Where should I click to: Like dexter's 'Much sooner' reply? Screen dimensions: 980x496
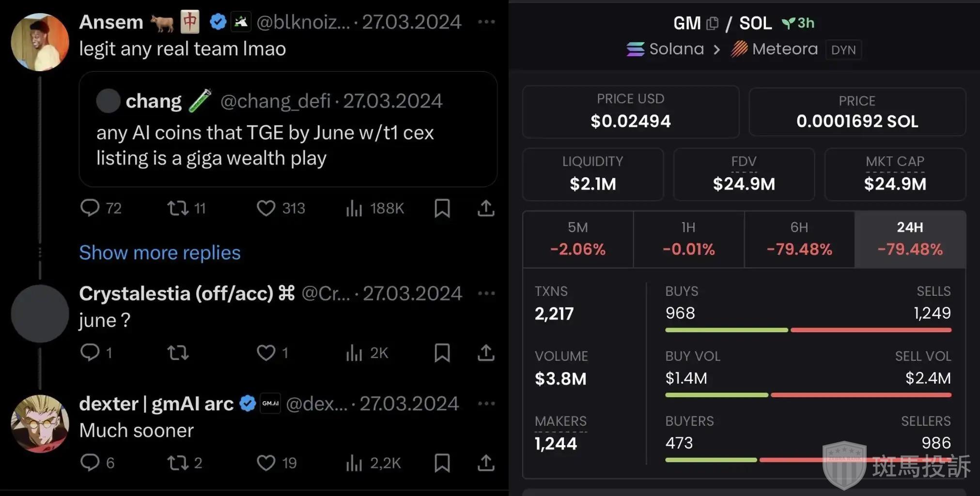tap(266, 463)
